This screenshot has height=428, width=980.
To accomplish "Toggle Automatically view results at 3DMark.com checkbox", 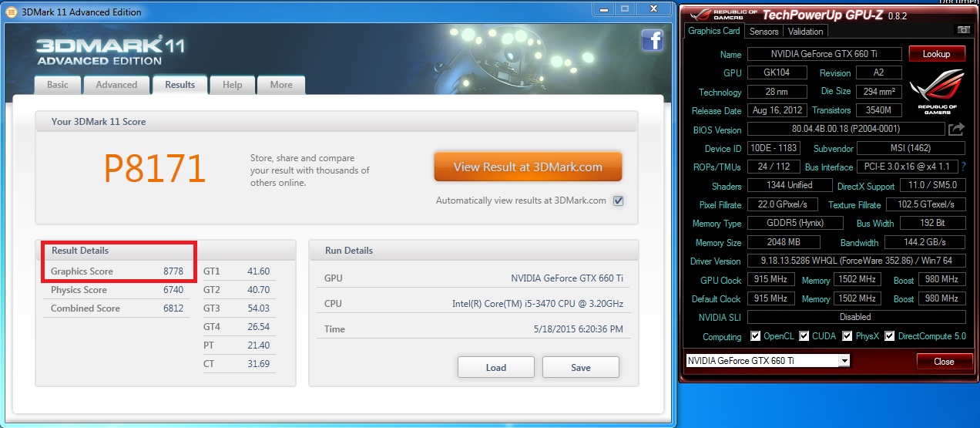I will (x=618, y=201).
